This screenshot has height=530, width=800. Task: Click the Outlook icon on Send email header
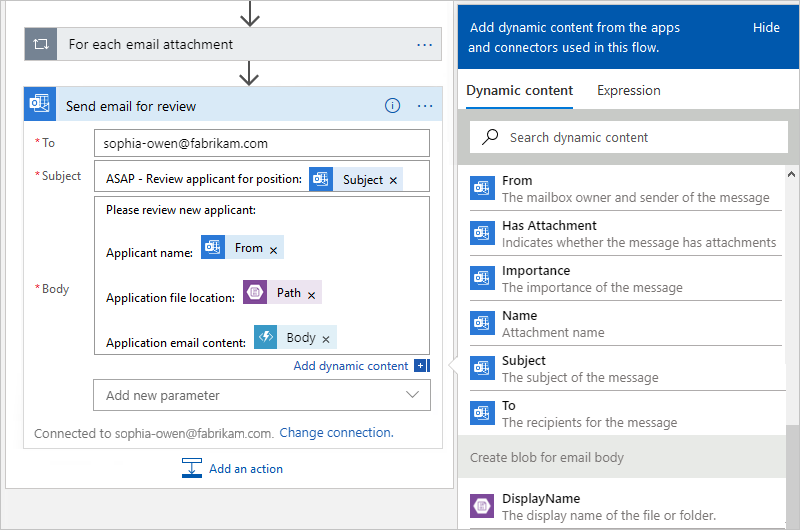click(40, 106)
